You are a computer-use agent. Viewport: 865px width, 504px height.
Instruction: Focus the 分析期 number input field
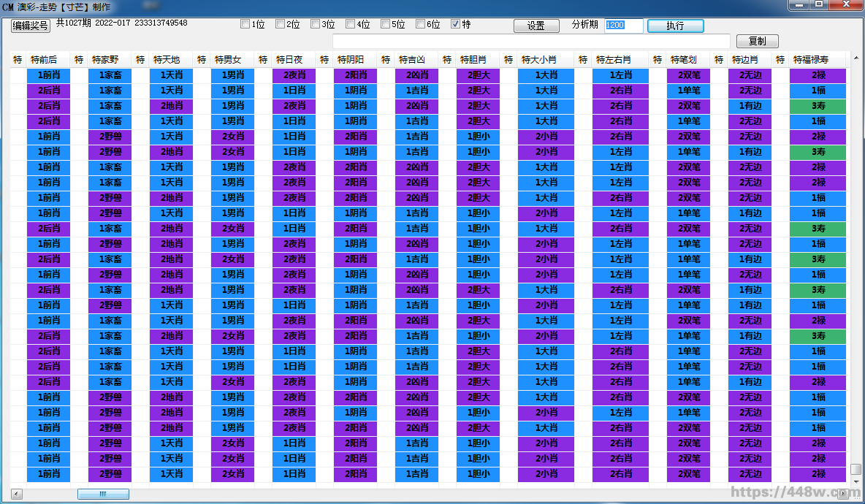[x=623, y=26]
